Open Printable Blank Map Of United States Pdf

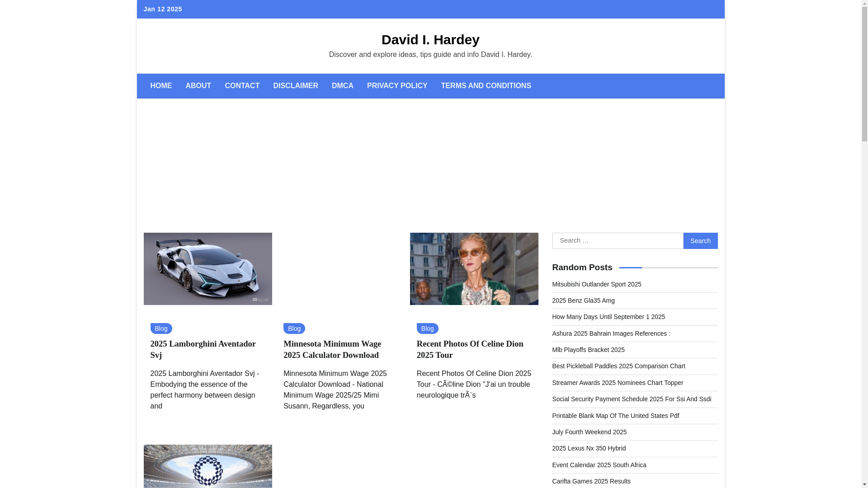point(616,416)
